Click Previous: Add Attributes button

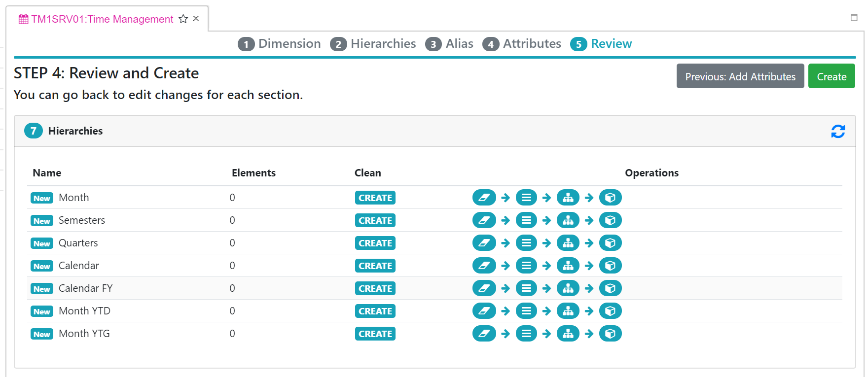pyautogui.click(x=740, y=76)
